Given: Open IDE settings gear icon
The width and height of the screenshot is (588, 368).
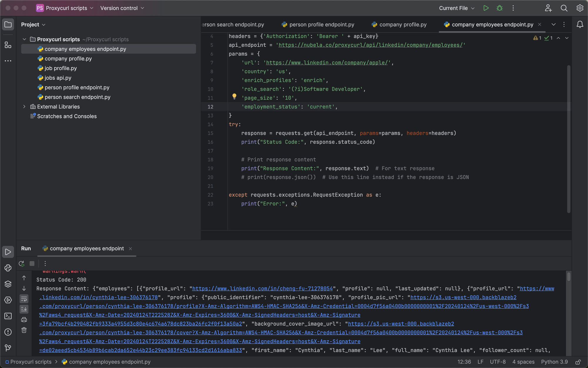Looking at the screenshot, I should (x=580, y=8).
